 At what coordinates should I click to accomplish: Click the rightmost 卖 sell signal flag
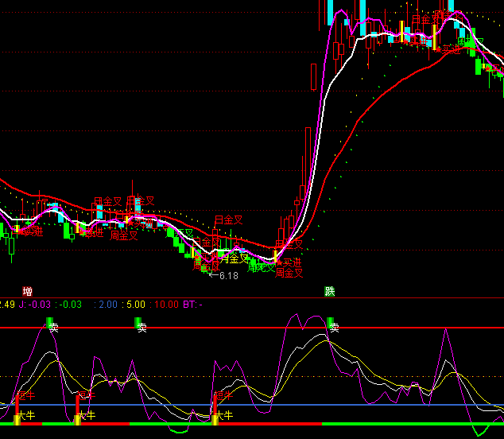coord(331,325)
